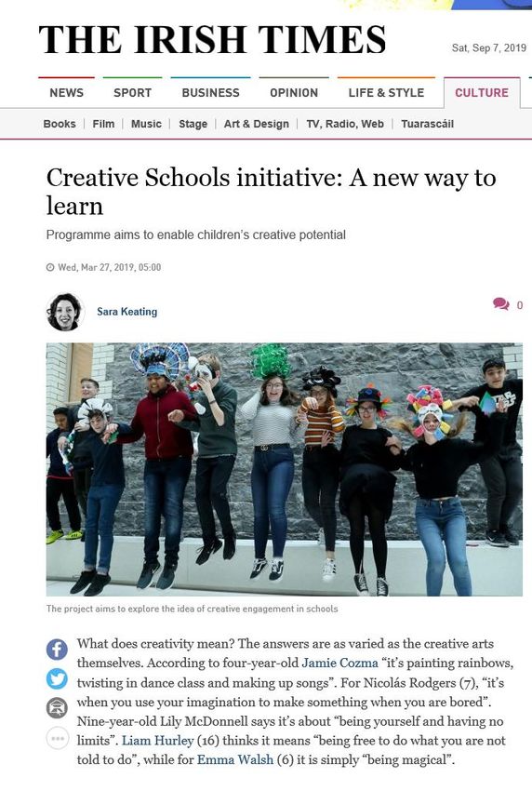Screen dimensions: 532x791
Task: Share the article on Facebook
Action: 57,649
